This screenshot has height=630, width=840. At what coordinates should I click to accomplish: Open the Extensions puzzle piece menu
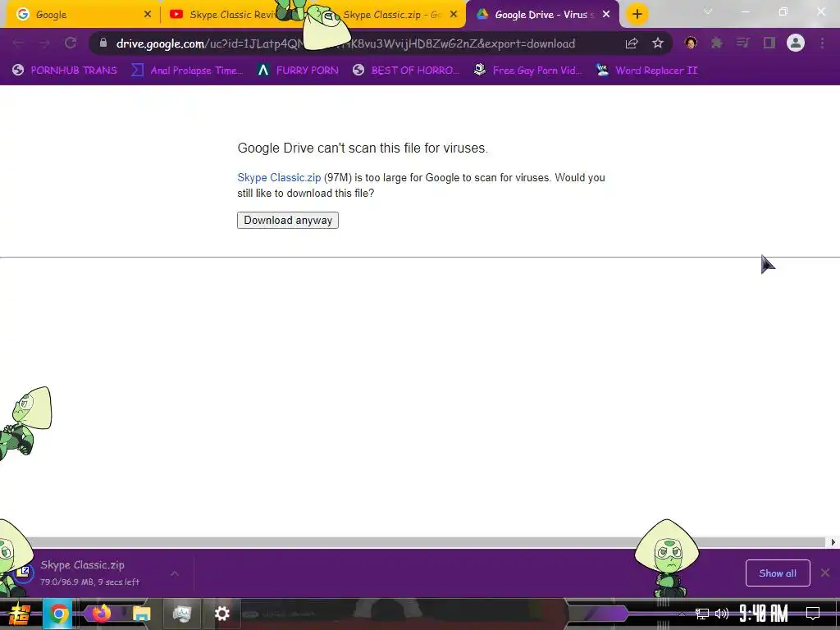716,43
